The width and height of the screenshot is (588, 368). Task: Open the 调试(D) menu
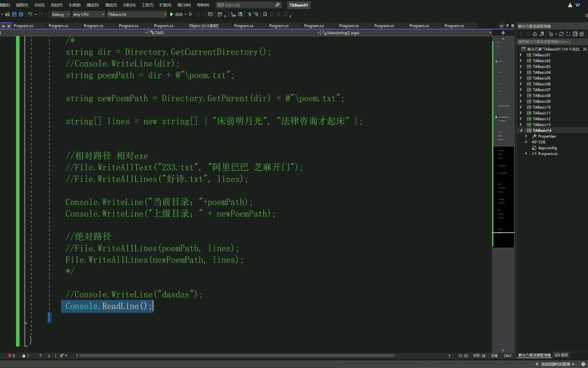pyautogui.click(x=93, y=5)
